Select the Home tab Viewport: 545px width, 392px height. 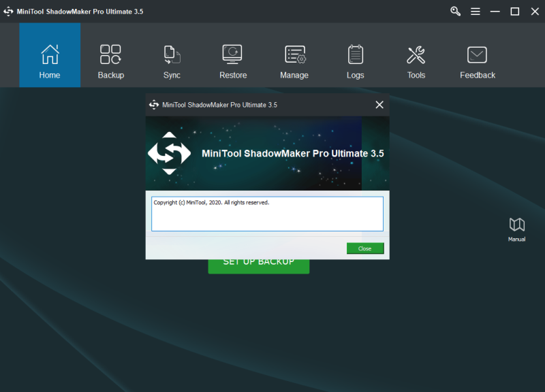50,55
